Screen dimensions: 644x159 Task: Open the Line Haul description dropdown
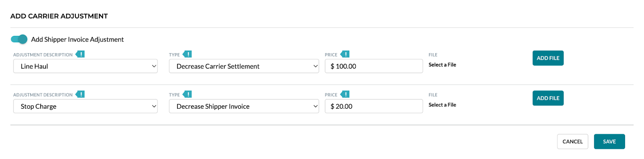point(85,66)
